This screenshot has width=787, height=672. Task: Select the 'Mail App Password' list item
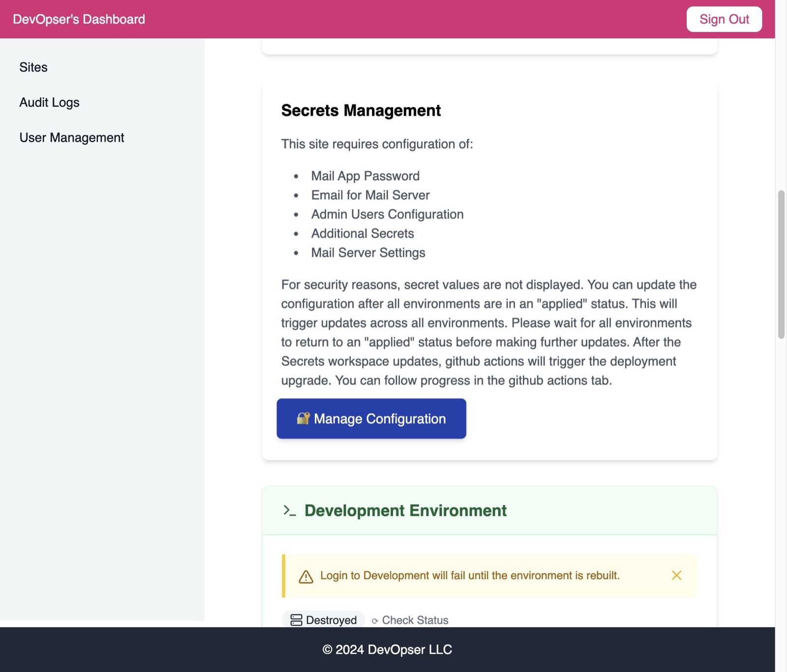coord(365,176)
